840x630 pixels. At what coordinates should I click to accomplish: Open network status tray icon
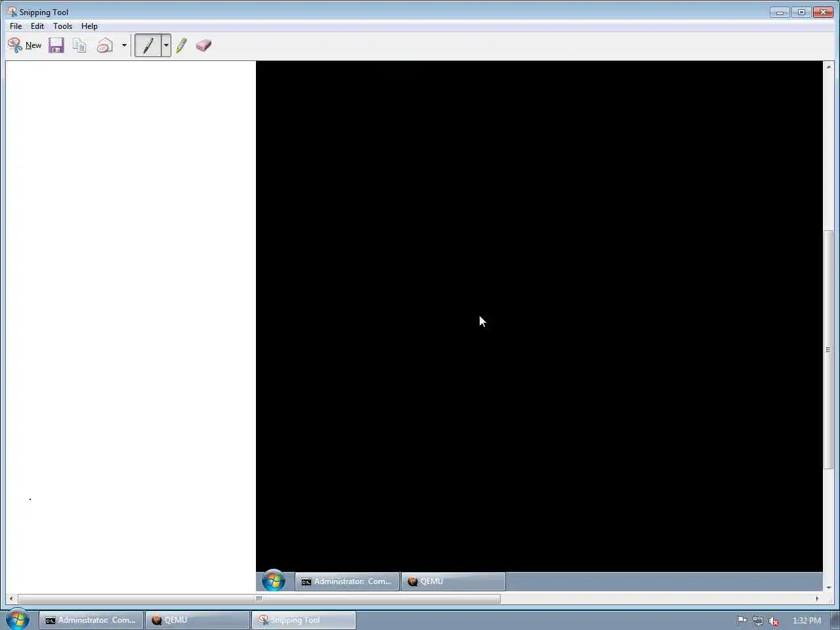click(758, 620)
